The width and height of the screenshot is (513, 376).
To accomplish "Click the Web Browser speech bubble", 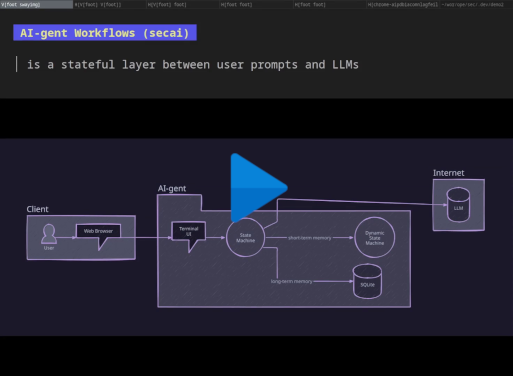I will (98, 236).
